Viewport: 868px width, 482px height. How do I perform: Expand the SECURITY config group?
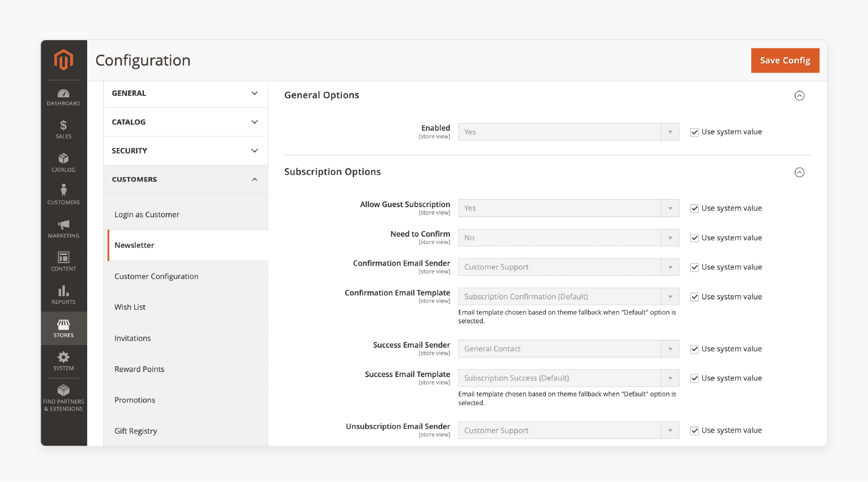click(186, 151)
